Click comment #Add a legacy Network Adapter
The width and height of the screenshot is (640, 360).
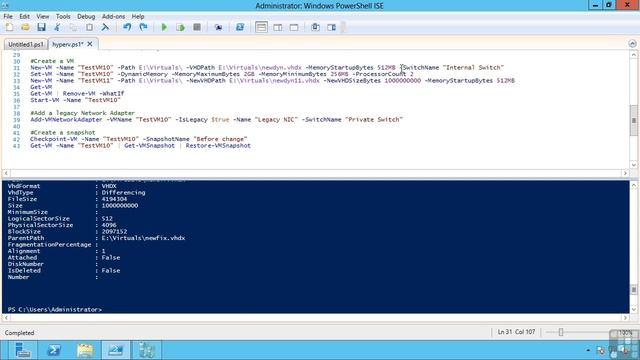click(x=82, y=113)
